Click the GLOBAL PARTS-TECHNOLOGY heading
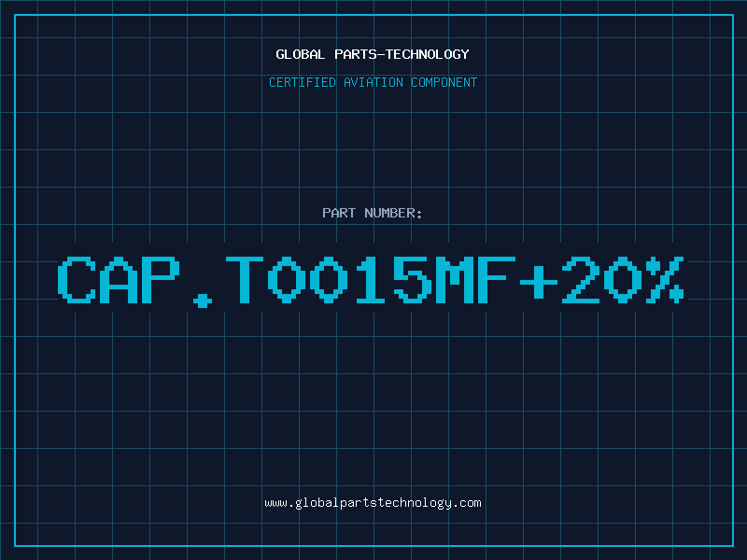The height and width of the screenshot is (560, 747). point(373,54)
